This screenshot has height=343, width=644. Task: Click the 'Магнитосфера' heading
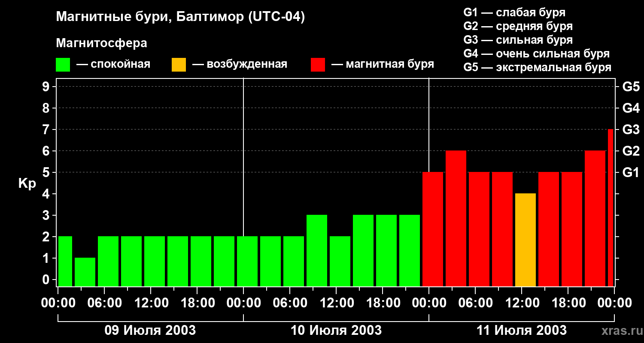101,43
